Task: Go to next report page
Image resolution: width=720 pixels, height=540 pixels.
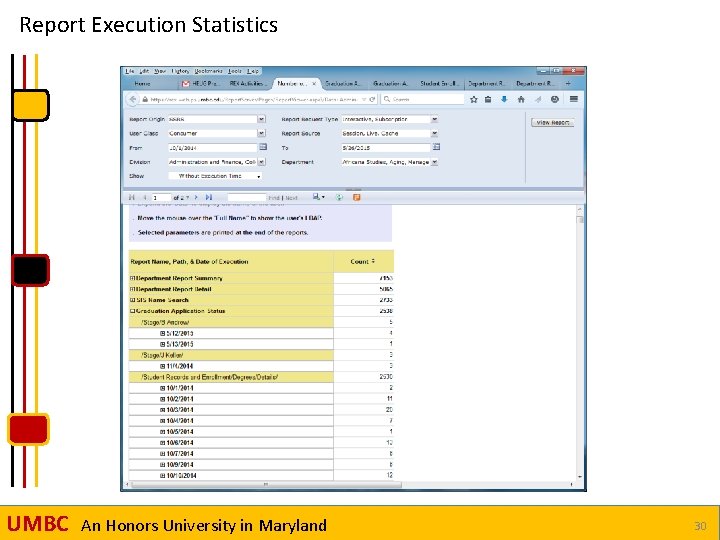Action: pyautogui.click(x=196, y=197)
